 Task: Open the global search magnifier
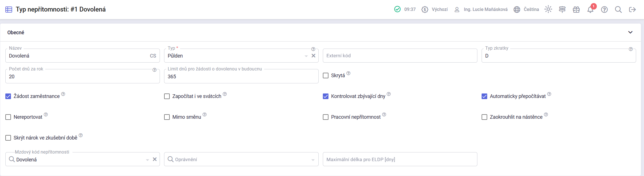tap(618, 10)
